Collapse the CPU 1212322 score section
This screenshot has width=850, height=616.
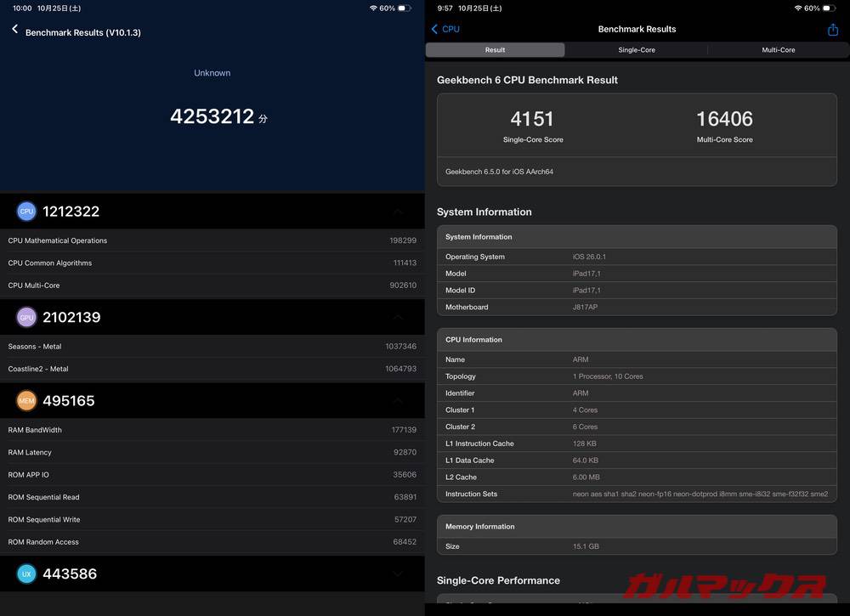[398, 211]
